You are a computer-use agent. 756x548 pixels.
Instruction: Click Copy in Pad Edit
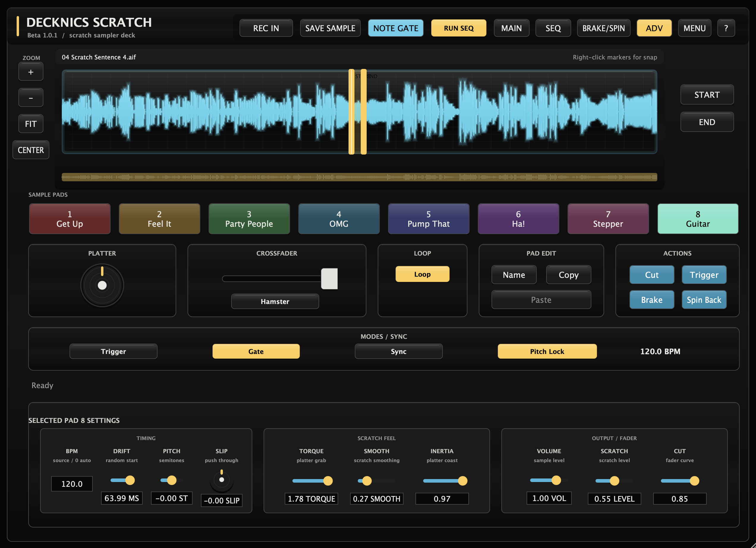coord(569,275)
